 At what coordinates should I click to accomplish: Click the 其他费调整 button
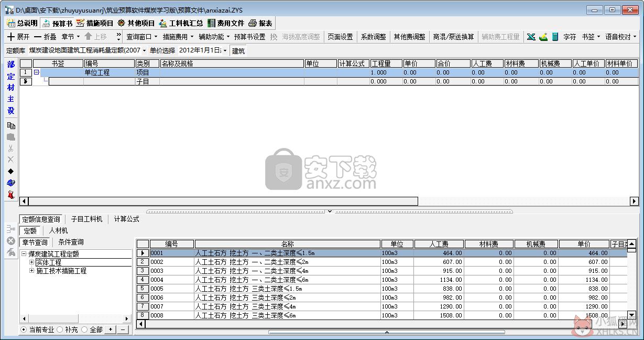[x=410, y=37]
